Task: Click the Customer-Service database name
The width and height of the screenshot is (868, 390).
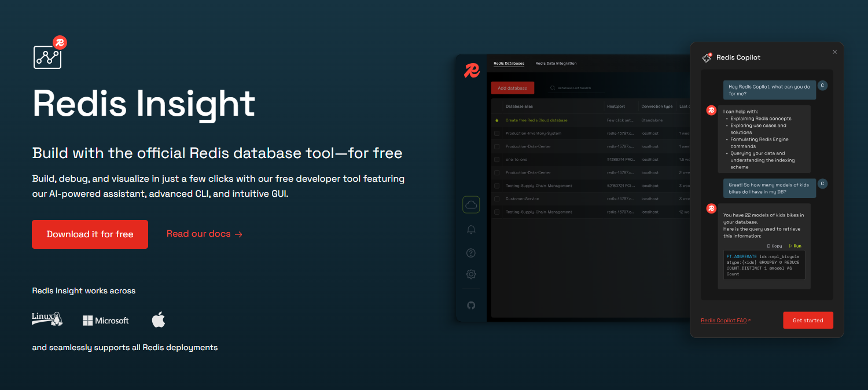Action: [x=523, y=199]
